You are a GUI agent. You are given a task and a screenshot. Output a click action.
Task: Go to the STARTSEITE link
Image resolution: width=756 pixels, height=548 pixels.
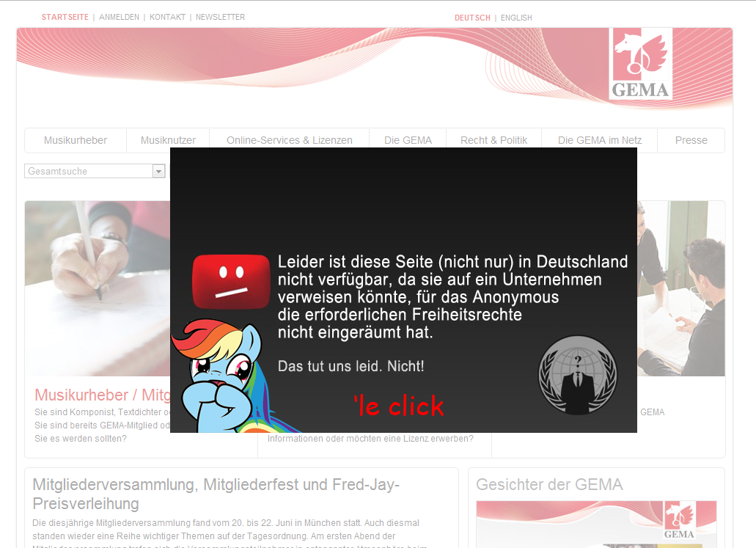(65, 17)
